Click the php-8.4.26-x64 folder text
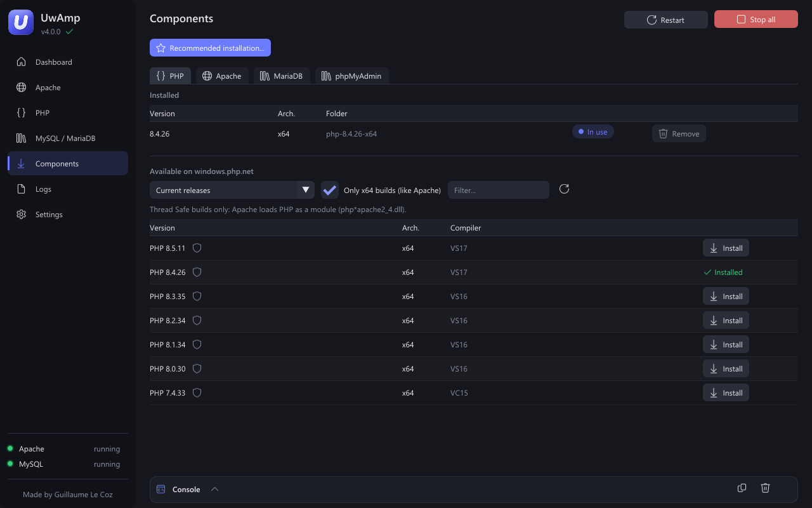 351,134
